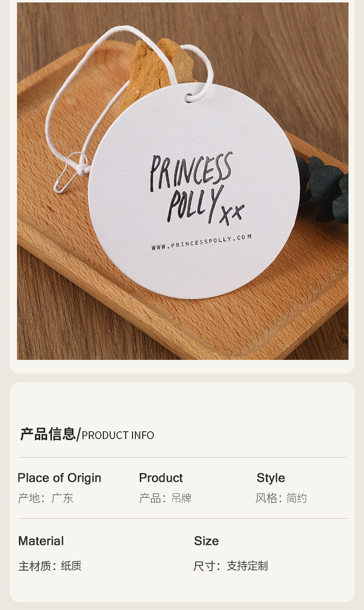Select the 产品信息 PRODUCT INFO heading

coord(87,434)
